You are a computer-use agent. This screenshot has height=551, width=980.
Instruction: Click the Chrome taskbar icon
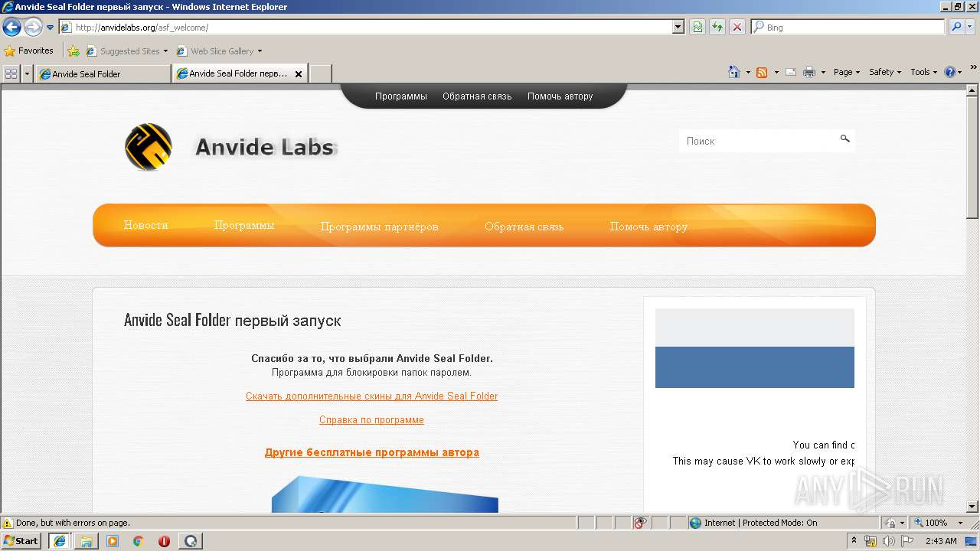[139, 541]
